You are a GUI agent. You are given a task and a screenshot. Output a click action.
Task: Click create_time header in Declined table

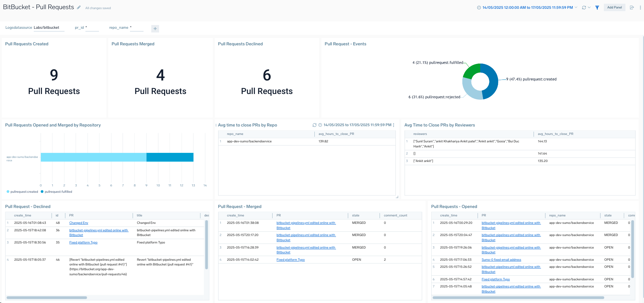point(23,215)
